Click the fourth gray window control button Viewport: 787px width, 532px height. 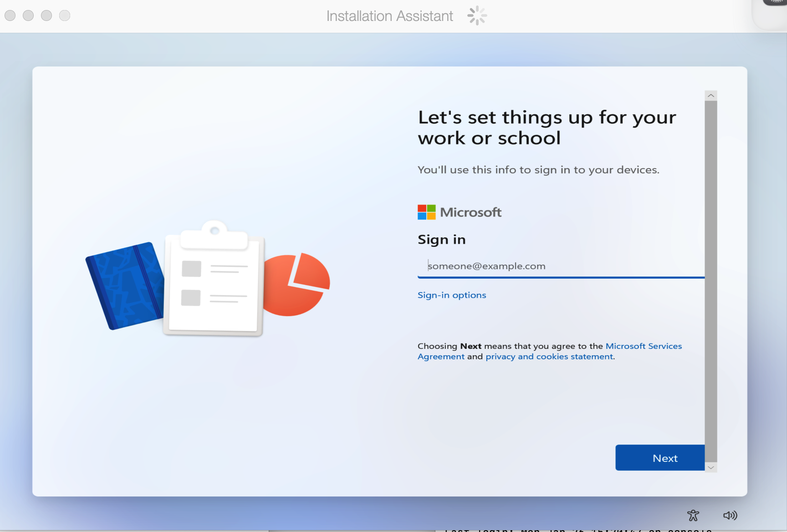(65, 15)
